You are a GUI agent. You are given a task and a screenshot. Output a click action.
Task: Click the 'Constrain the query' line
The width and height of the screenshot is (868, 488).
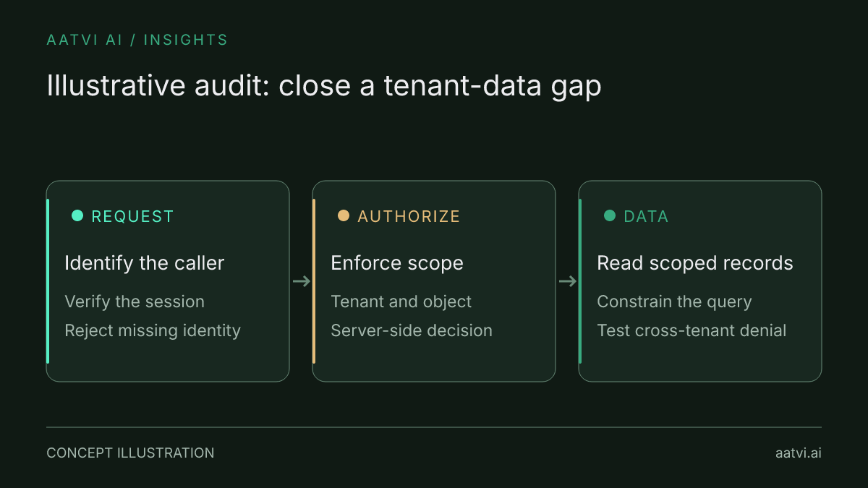tap(674, 301)
